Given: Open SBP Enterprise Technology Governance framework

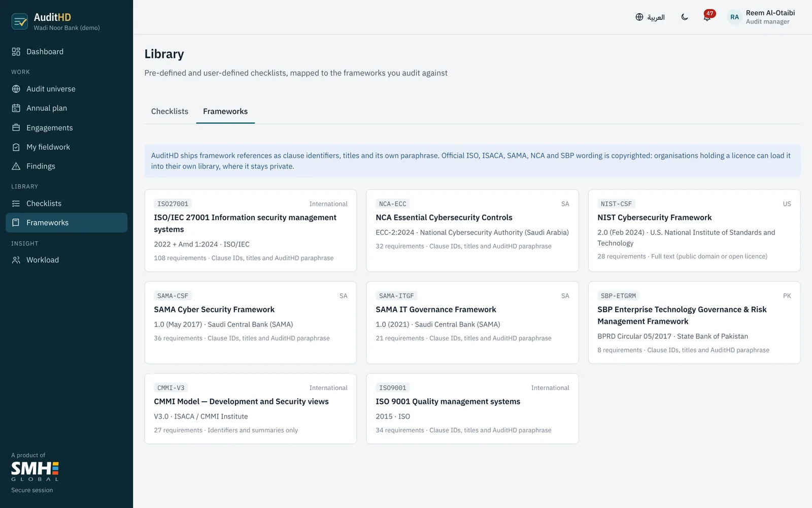Looking at the screenshot, I should [x=682, y=315].
